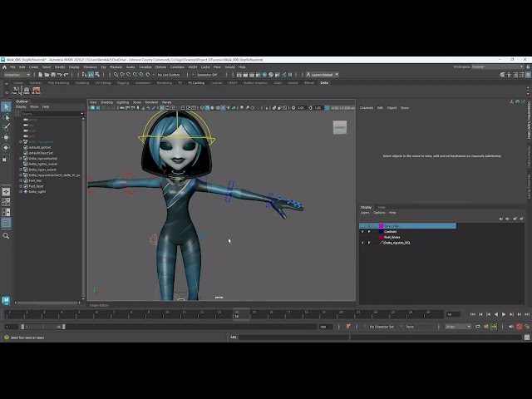532x399 pixels.
Task: Select the arrow Select tool in toolbox
Action: click(x=6, y=107)
